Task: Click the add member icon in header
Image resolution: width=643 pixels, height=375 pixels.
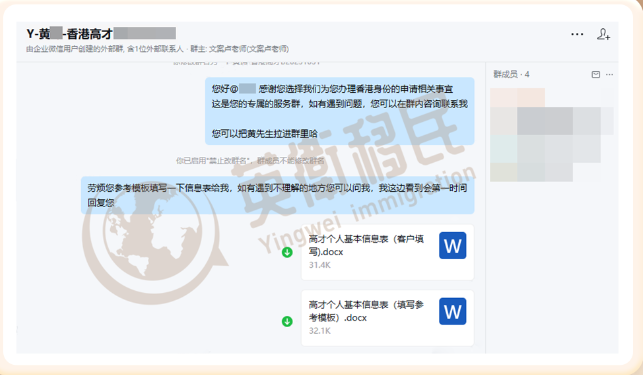Action: [x=603, y=34]
